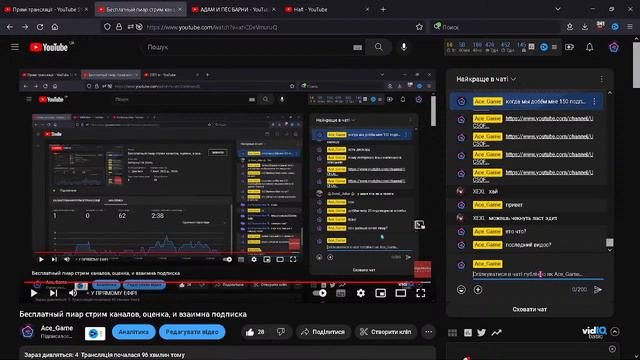This screenshot has height=360, width=640.
Task: Open browser downloads arrow icon
Action: (x=584, y=27)
